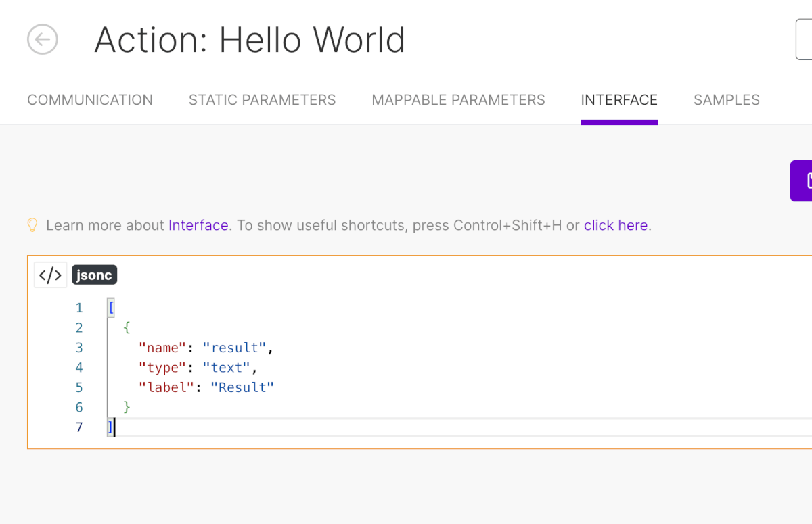Open the Static Parameters tab
Image resolution: width=812 pixels, height=524 pixels.
(263, 100)
